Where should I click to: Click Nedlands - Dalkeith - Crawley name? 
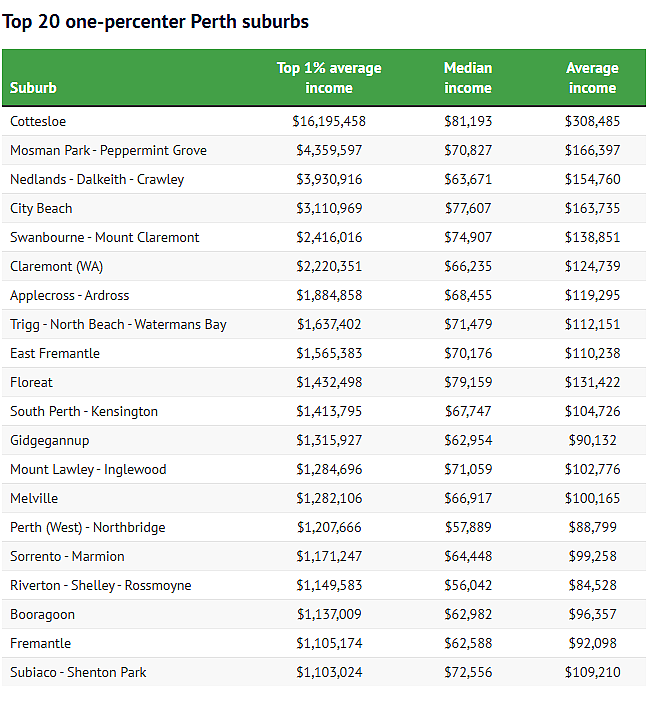coord(97,180)
